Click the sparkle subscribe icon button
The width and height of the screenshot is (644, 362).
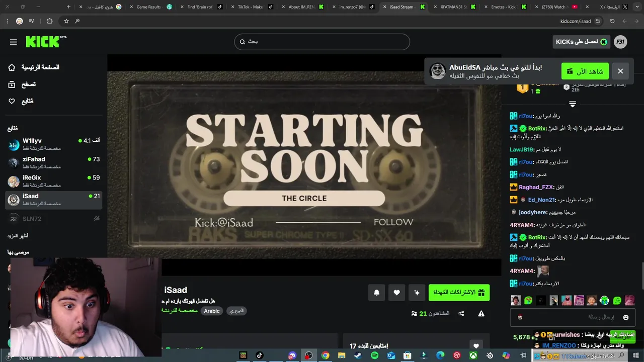(417, 293)
